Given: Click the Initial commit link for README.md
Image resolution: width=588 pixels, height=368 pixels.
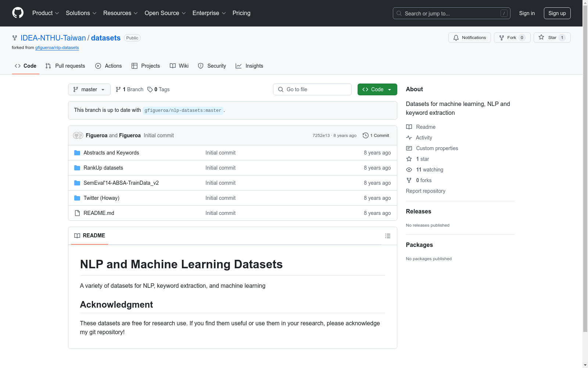Looking at the screenshot, I should tap(220, 213).
